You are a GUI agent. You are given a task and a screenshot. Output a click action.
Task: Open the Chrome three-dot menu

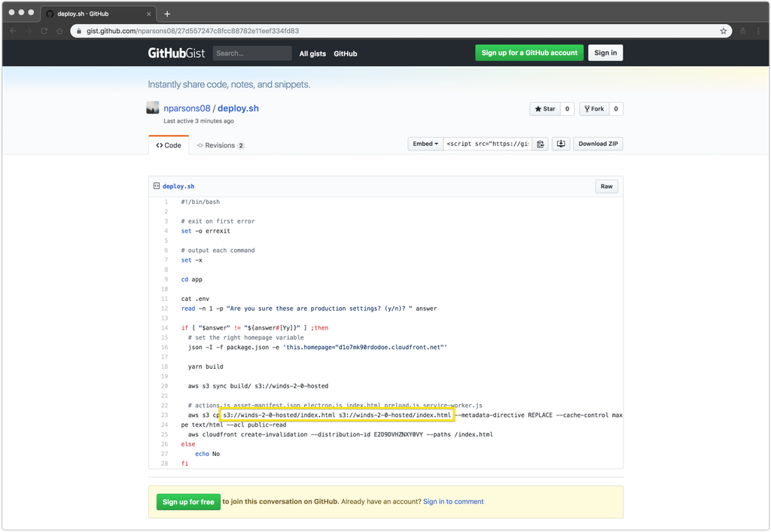click(758, 31)
